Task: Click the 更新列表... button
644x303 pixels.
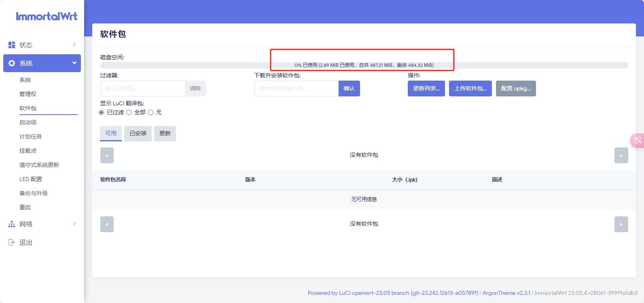Action: (426, 88)
